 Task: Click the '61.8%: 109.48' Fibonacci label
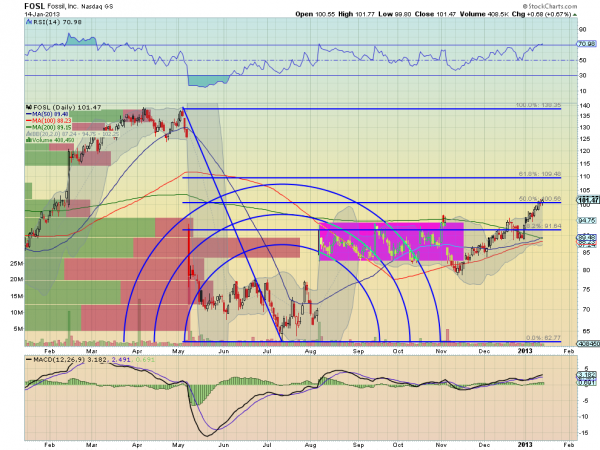(540, 174)
